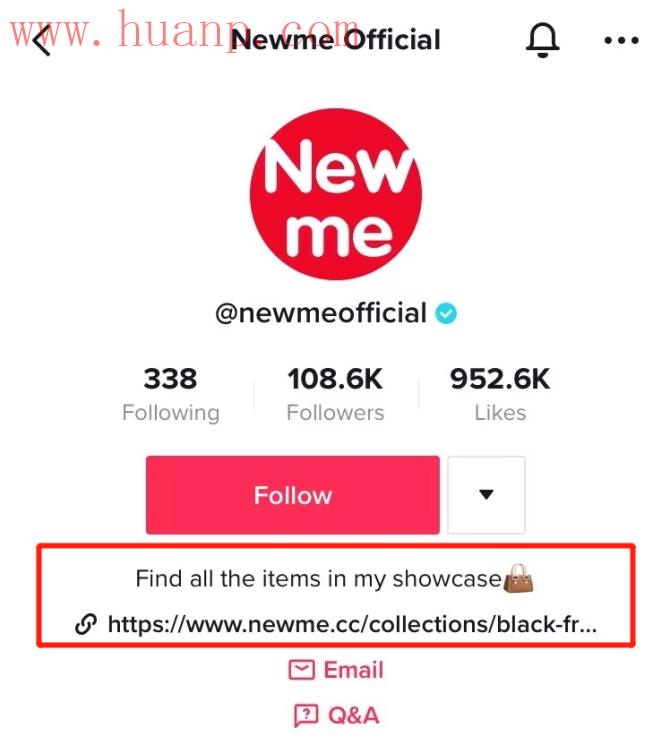Tap the Q&A question bubble icon
This screenshot has width=670, height=753.
tap(306, 716)
